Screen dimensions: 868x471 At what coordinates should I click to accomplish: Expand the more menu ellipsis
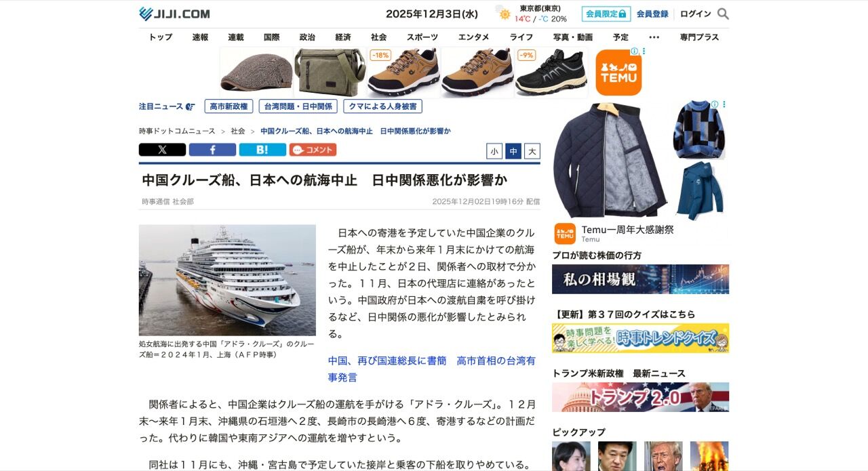654,37
